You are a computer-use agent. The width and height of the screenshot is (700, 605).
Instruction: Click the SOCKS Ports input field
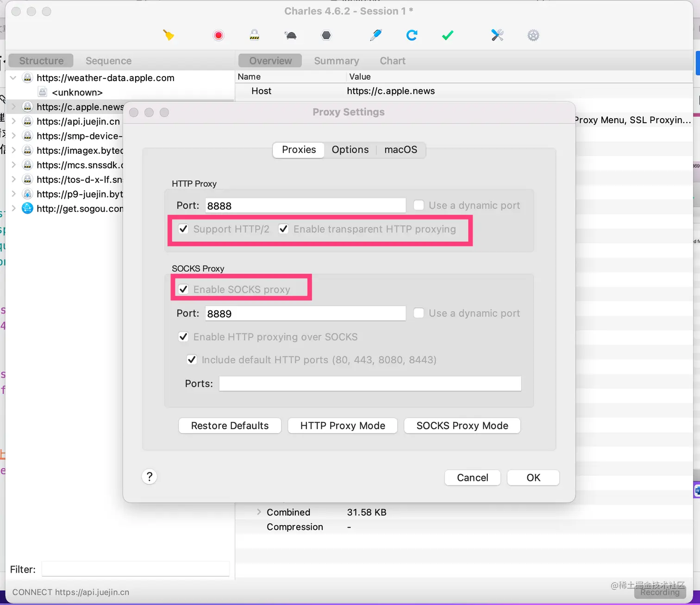point(370,384)
